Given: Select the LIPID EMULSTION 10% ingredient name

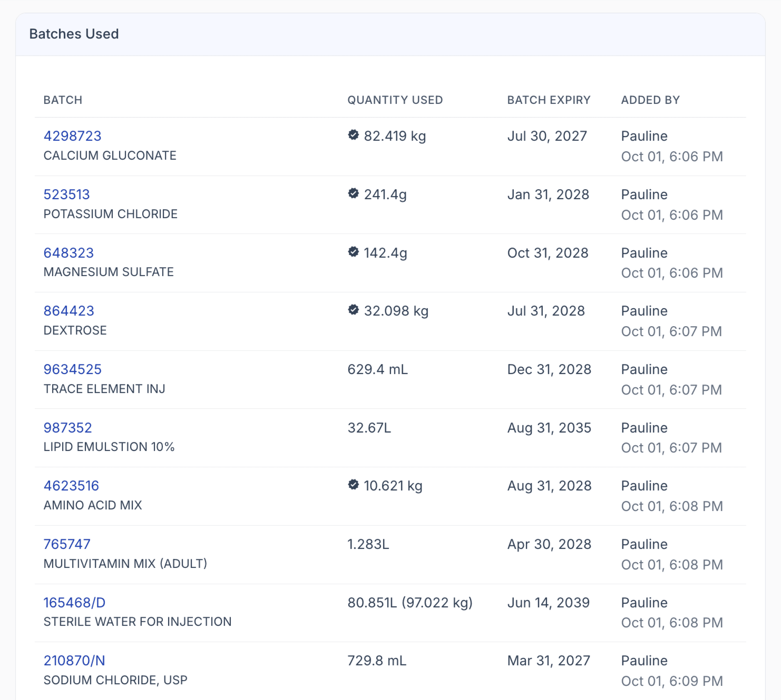Looking at the screenshot, I should [x=109, y=447].
